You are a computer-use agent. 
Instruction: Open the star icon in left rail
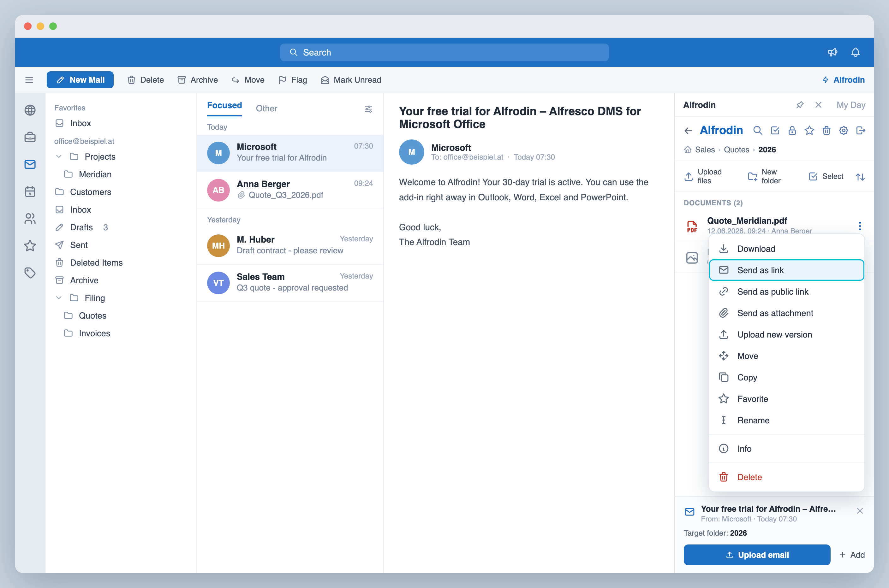30,246
